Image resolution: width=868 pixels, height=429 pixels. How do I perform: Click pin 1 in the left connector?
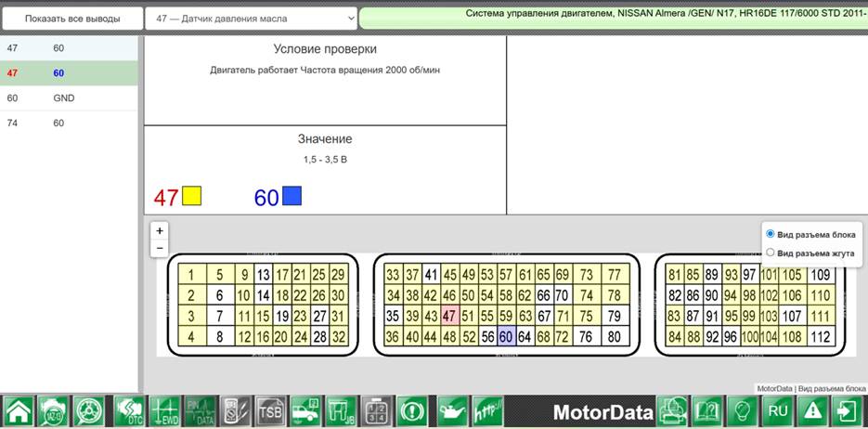pyautogui.click(x=191, y=275)
